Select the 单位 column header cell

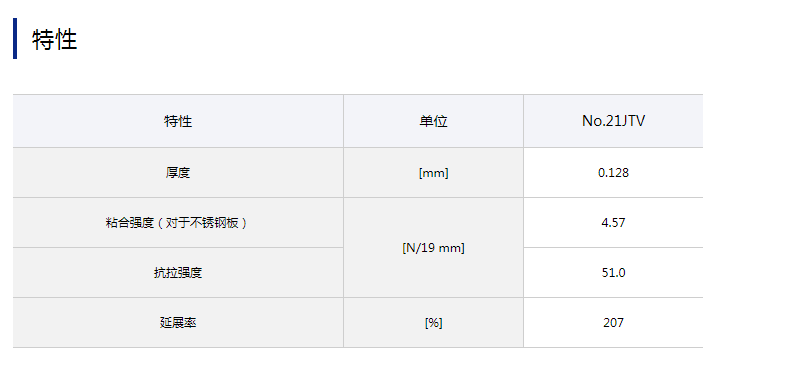tap(433, 121)
